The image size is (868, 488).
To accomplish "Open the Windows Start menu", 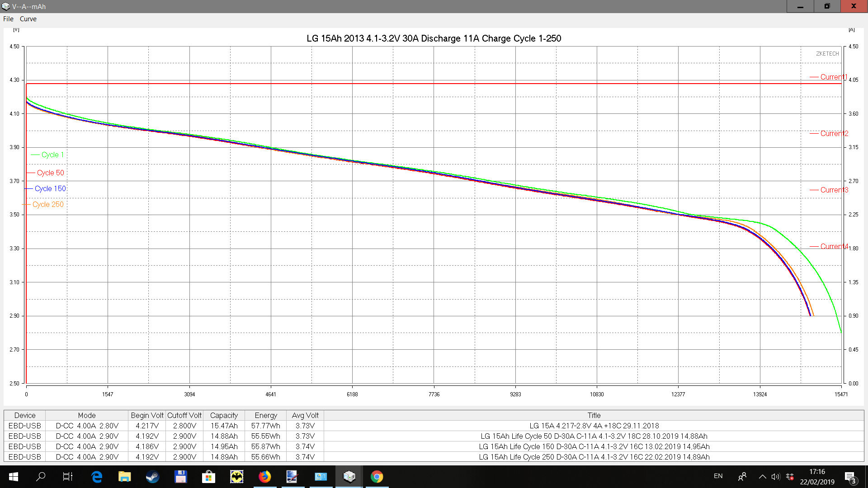I will point(14,477).
